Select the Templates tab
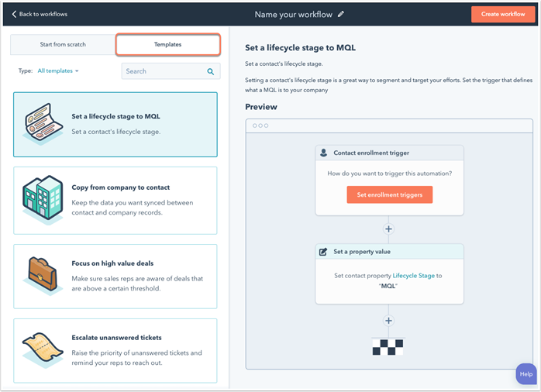 (167, 44)
